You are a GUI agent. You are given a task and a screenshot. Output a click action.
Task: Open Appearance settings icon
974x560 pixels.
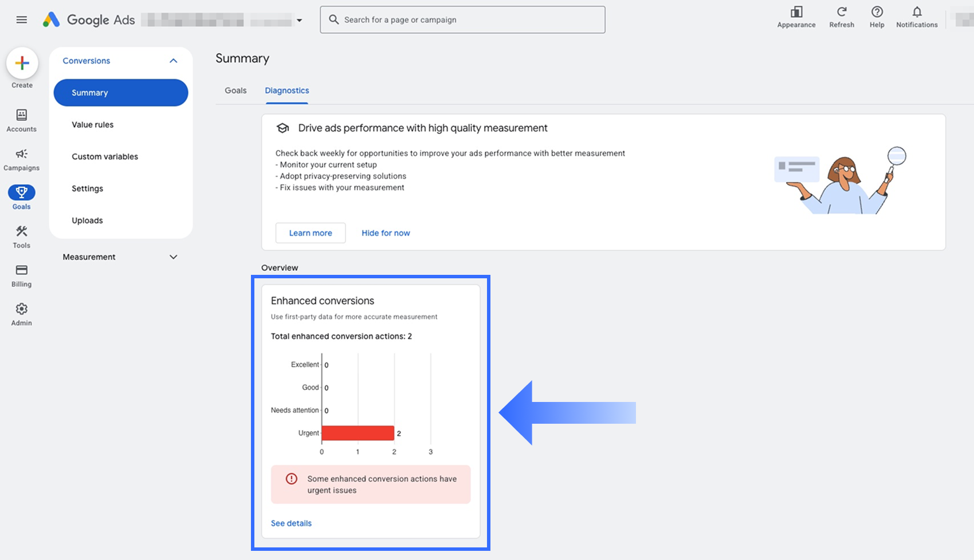pyautogui.click(x=796, y=12)
